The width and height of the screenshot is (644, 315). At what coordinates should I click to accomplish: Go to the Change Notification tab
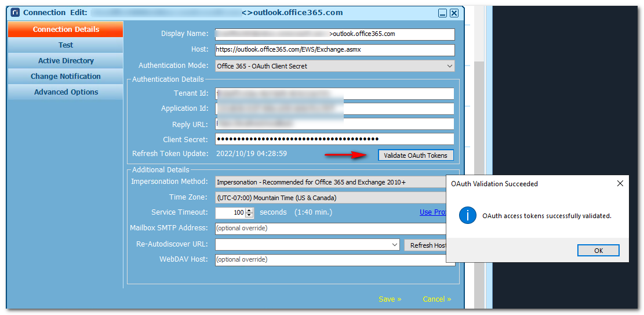(x=66, y=77)
